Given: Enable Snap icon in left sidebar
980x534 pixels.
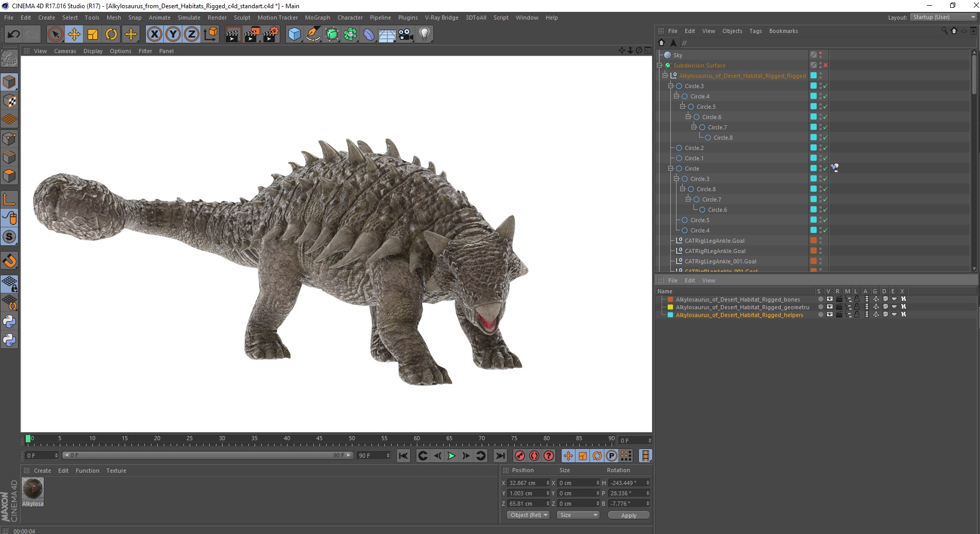Looking at the screenshot, I should pyautogui.click(x=9, y=237).
